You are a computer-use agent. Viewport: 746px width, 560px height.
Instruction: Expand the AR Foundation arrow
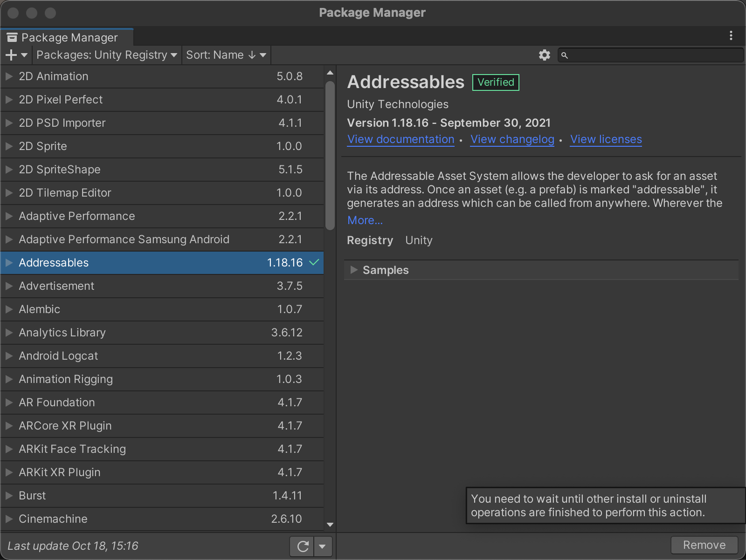(9, 403)
